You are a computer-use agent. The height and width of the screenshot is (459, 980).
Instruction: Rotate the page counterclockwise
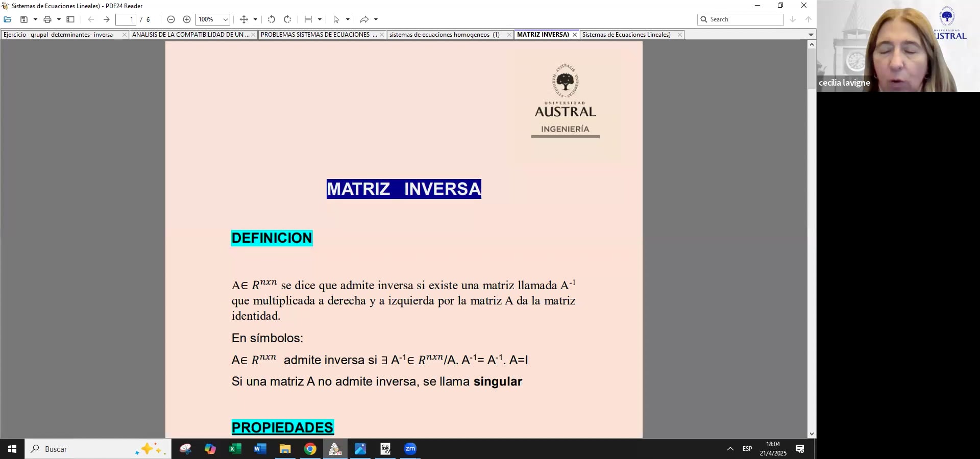pyautogui.click(x=272, y=19)
